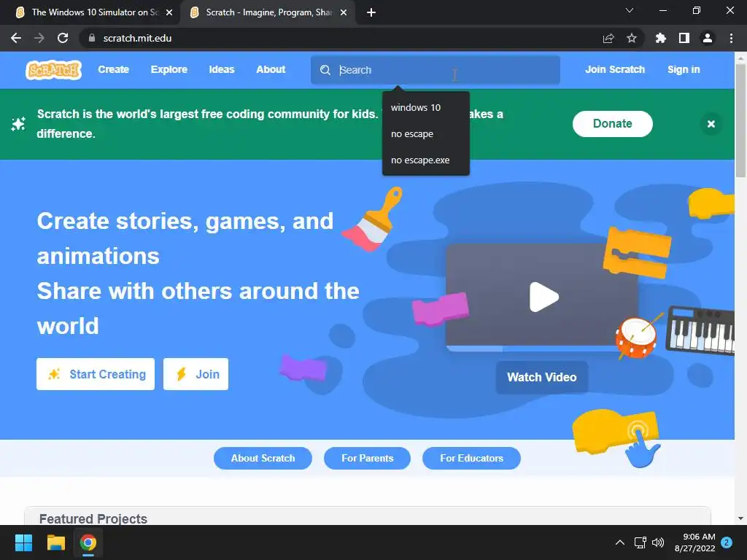The height and width of the screenshot is (560, 747).
Task: Open File Explorer from taskbar
Action: click(x=55, y=542)
